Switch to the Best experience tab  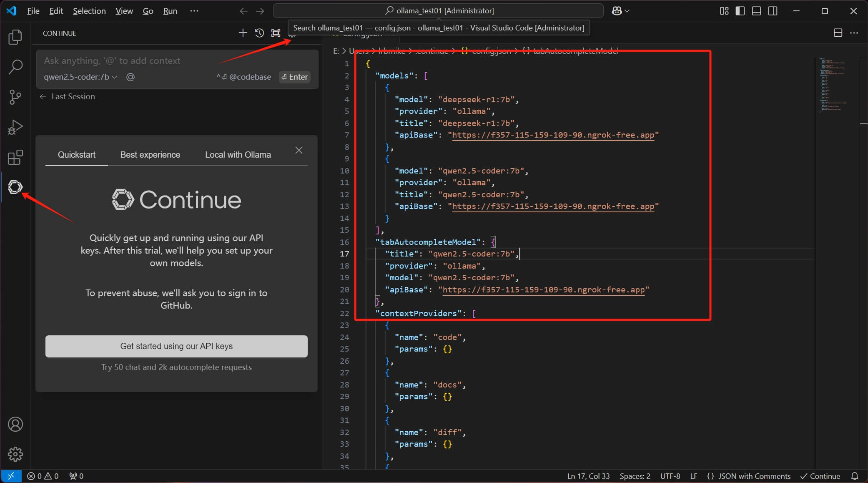(x=150, y=154)
